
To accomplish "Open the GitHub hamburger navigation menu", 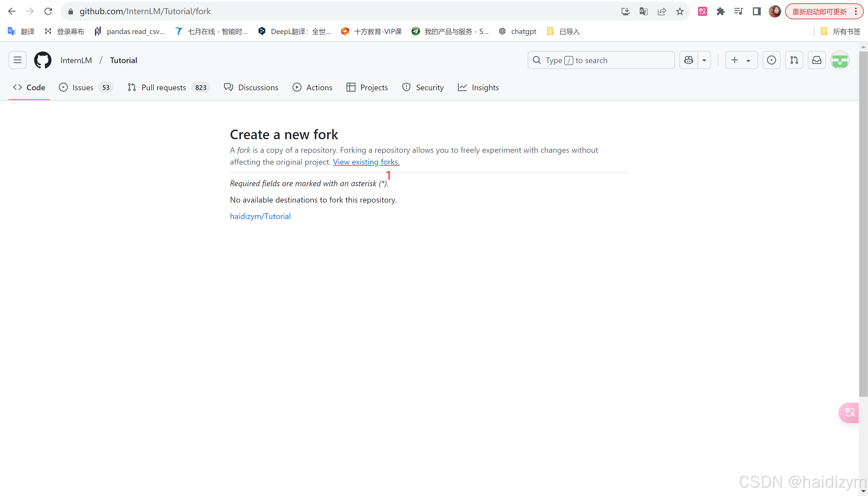I will pyautogui.click(x=17, y=60).
